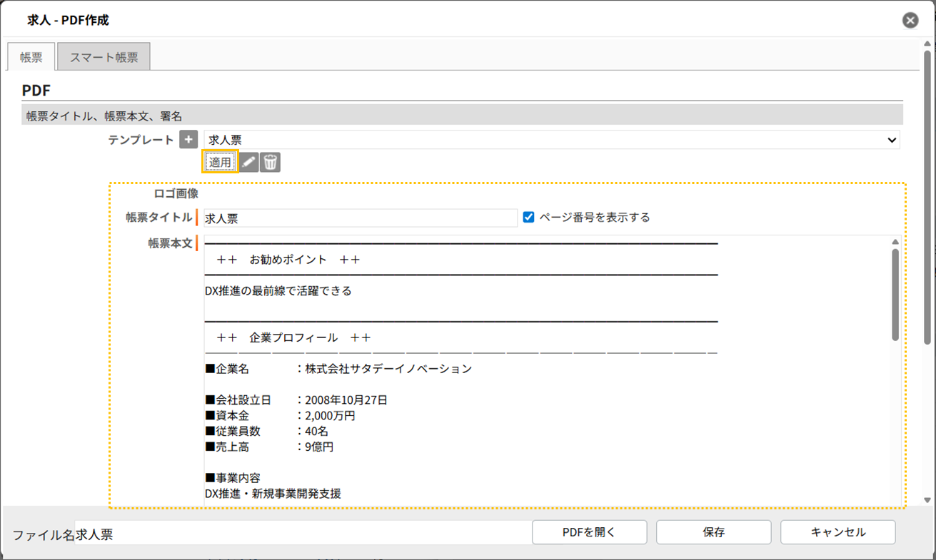The width and height of the screenshot is (936, 560).
Task: Click the PDFを開く button
Action: coord(589,532)
